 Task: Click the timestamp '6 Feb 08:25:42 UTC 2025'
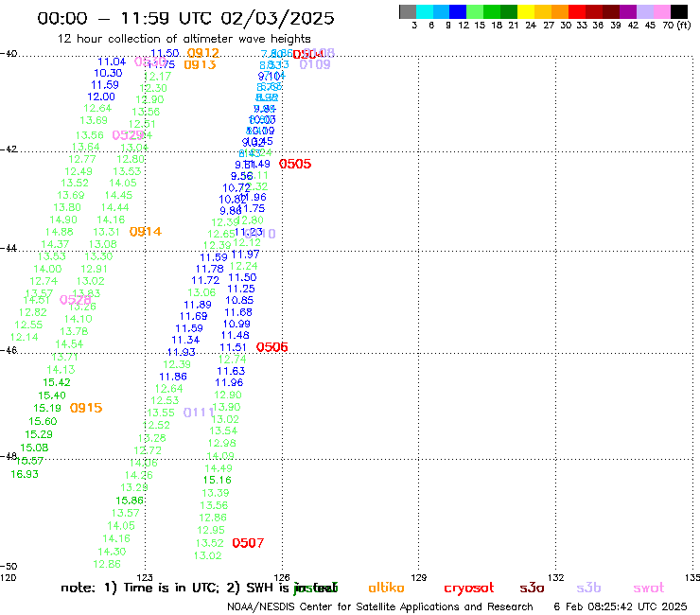621,606
